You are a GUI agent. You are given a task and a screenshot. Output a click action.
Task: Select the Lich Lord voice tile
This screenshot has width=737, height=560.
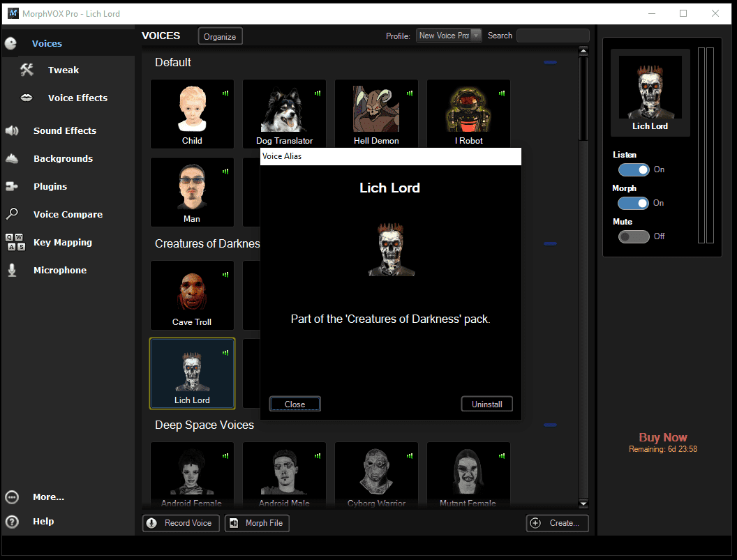pos(192,374)
